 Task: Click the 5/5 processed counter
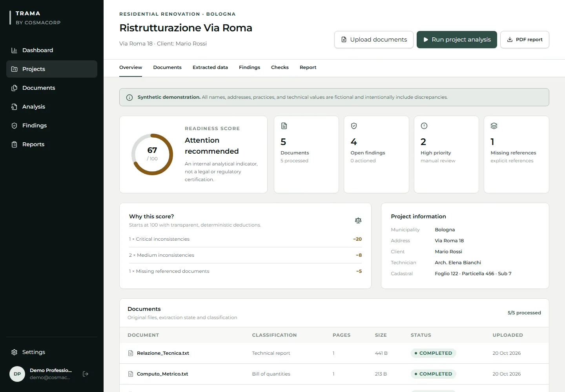pyautogui.click(x=524, y=313)
